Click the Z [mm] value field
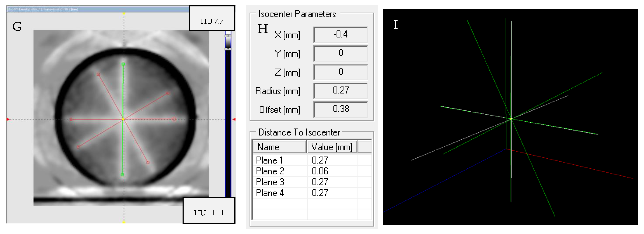 click(340, 72)
